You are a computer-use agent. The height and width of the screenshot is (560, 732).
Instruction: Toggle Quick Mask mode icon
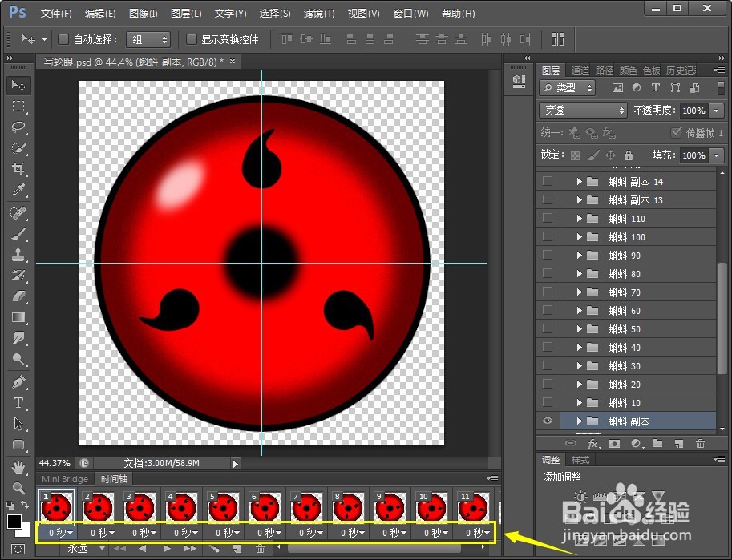pos(18,549)
